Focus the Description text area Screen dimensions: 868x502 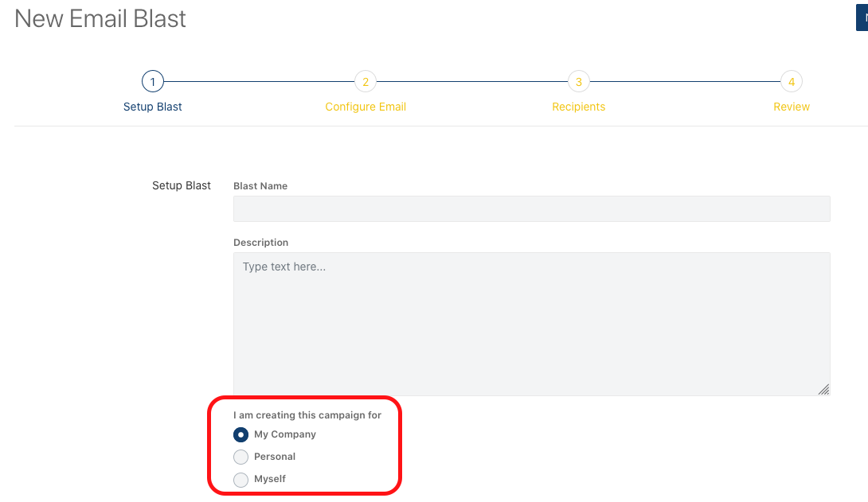click(x=531, y=324)
